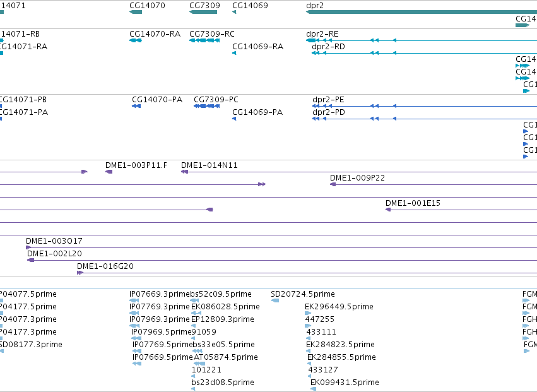Select the CG14071-PB protein label
This screenshot has width=537, height=392.
pos(23,100)
